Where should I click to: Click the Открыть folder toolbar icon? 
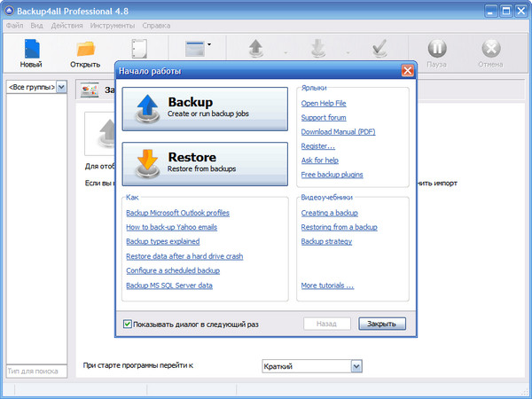click(85, 49)
